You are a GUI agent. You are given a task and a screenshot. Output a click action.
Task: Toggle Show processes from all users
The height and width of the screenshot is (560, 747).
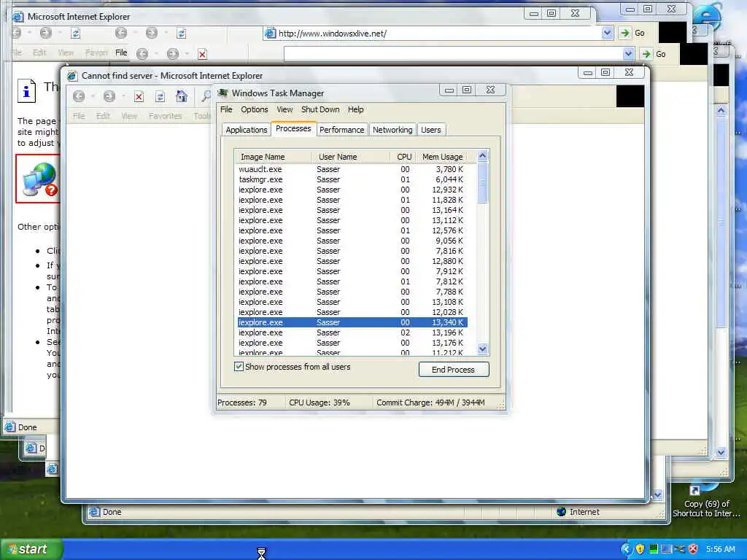point(239,367)
